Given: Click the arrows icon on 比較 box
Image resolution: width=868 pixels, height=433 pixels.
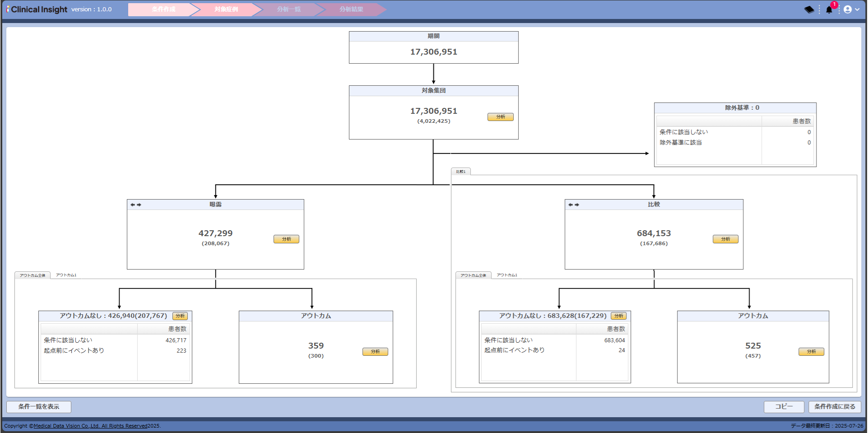Looking at the screenshot, I should tap(574, 205).
